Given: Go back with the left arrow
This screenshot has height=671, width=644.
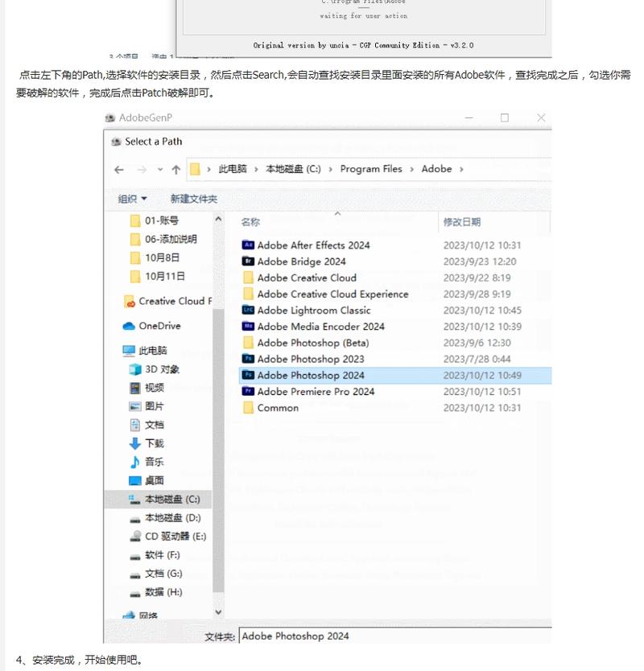Looking at the screenshot, I should [119, 170].
